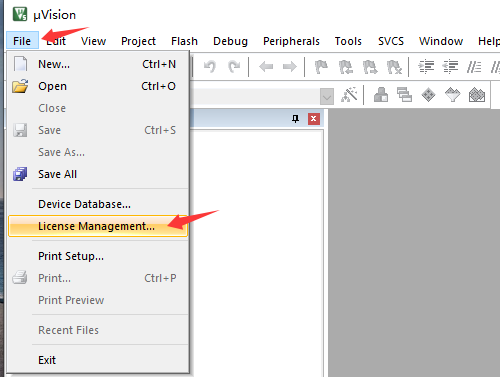Image resolution: width=500 pixels, height=377 pixels.
Task: Open the Project menu
Action: pos(138,41)
